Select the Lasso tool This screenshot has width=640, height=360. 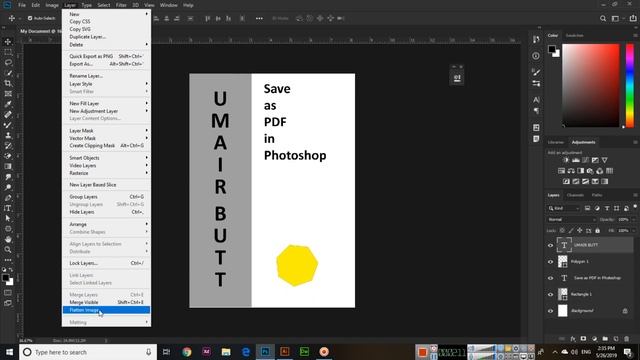click(8, 62)
